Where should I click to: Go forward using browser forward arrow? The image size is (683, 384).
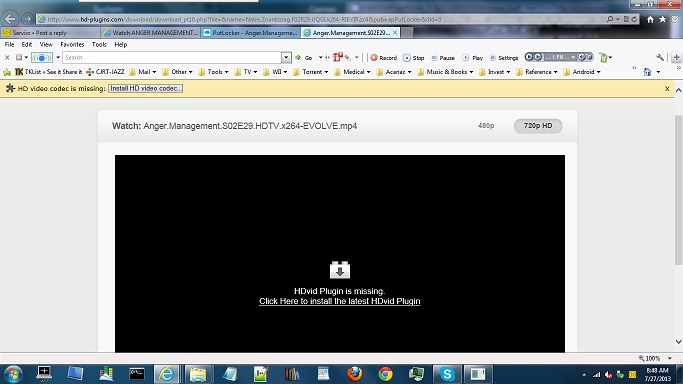[28, 19]
